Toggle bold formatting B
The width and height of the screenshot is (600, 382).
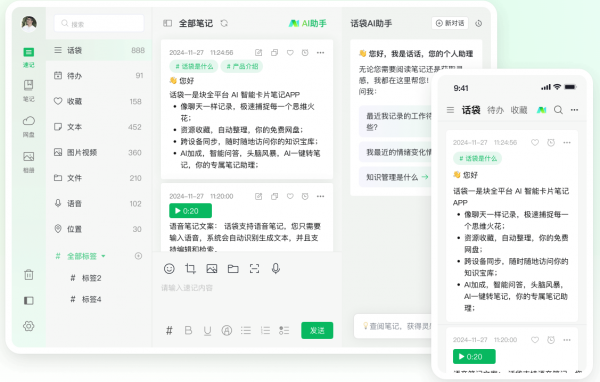coord(188,330)
